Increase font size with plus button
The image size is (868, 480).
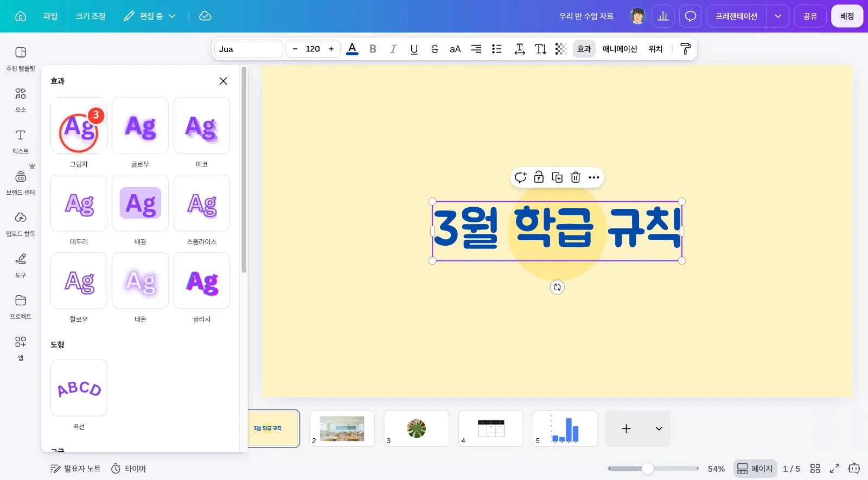(x=331, y=49)
